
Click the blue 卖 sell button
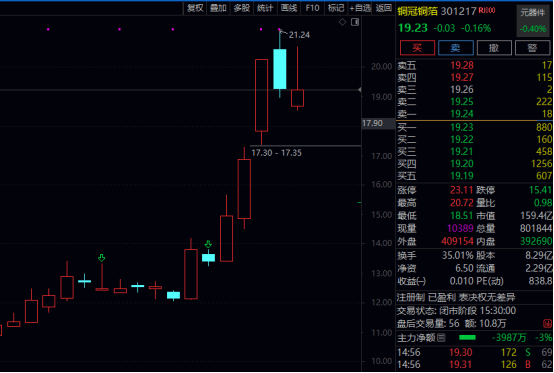[456, 48]
